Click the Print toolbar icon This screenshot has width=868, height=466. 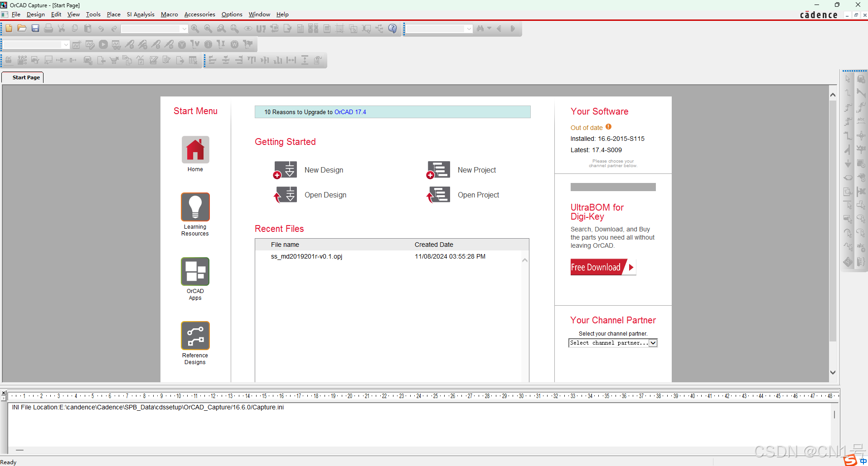tap(48, 29)
